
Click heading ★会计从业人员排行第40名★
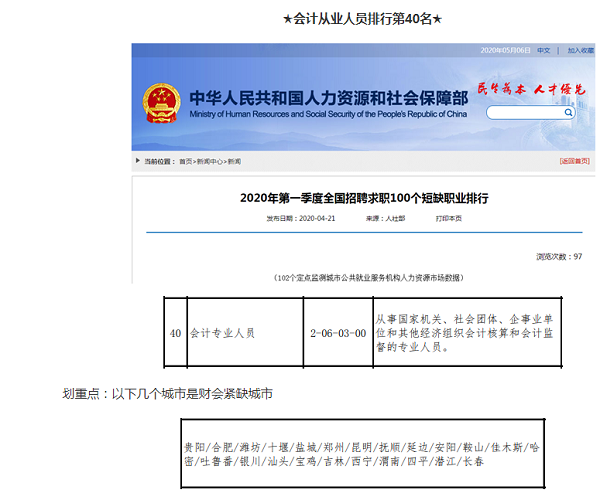point(362,18)
